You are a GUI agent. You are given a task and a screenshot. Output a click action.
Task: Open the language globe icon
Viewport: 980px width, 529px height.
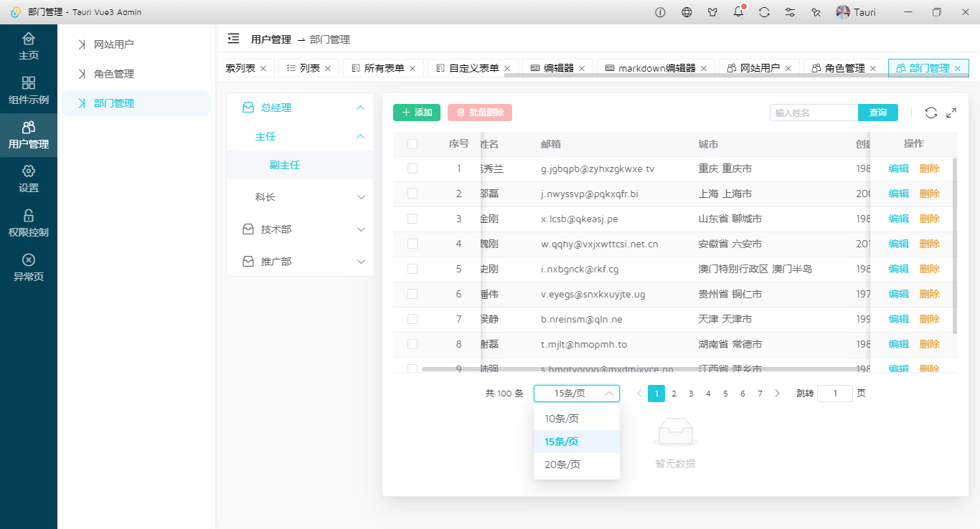(687, 12)
